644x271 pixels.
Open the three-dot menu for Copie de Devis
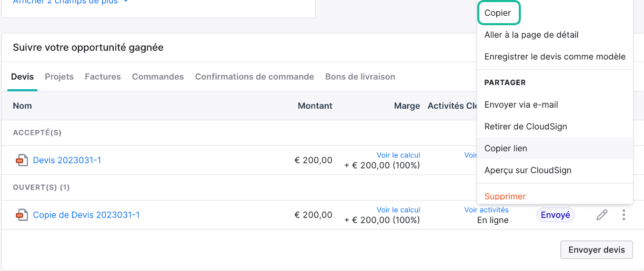click(x=623, y=215)
